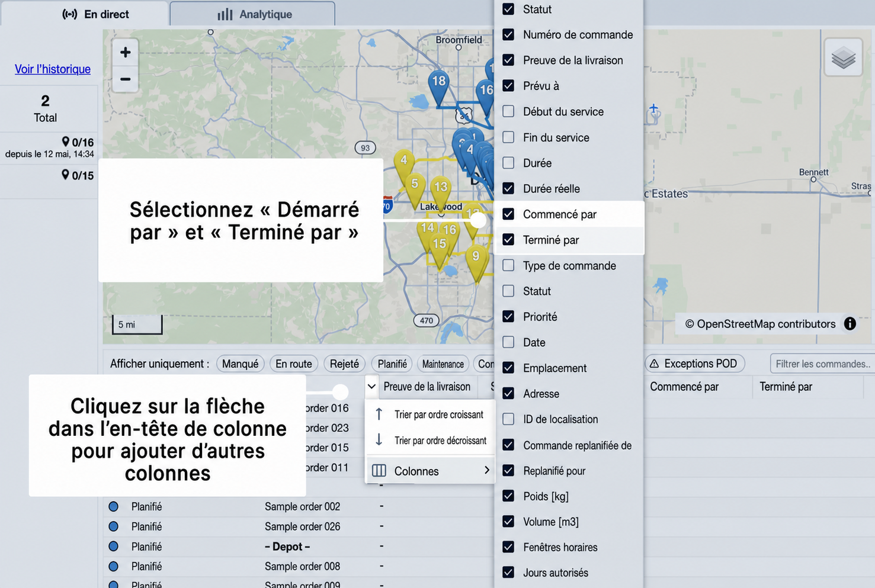Zoom in on the map with plus button
The width and height of the screenshot is (875, 588).
click(125, 53)
